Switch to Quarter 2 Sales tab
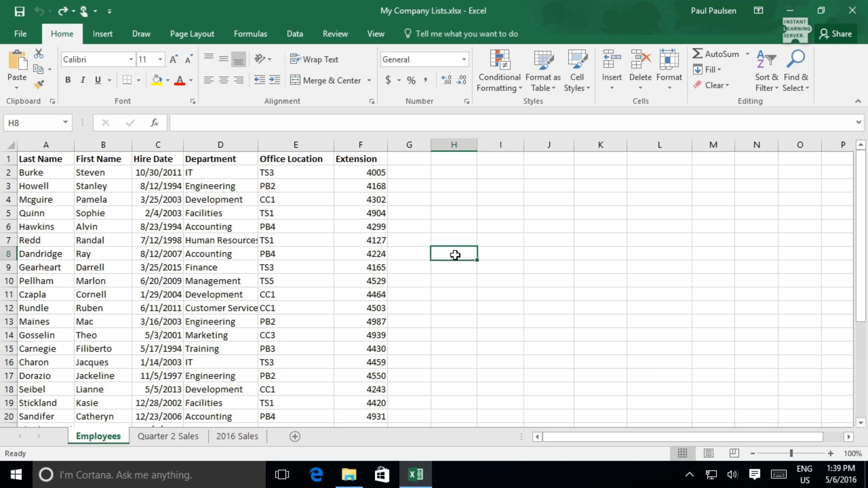This screenshot has height=488, width=868. click(168, 436)
